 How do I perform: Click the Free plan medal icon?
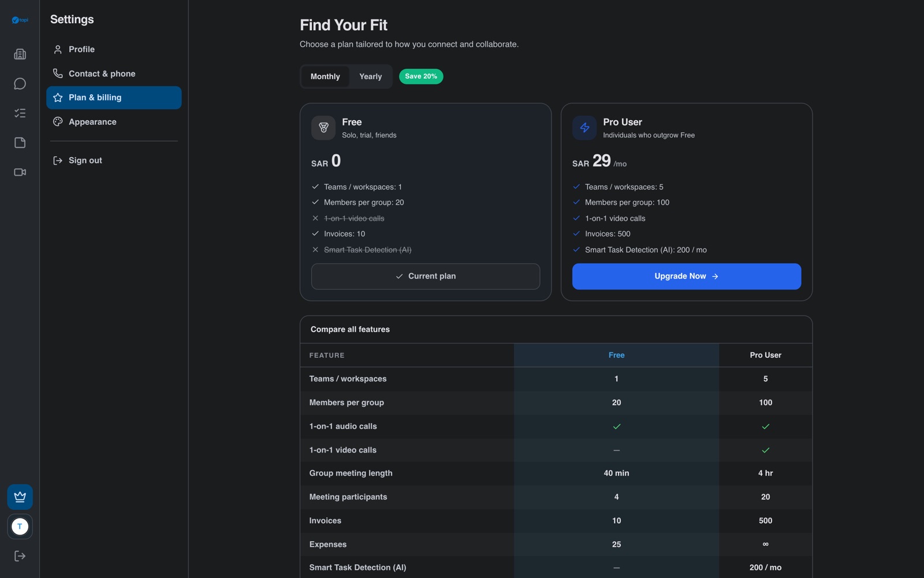[x=323, y=128]
